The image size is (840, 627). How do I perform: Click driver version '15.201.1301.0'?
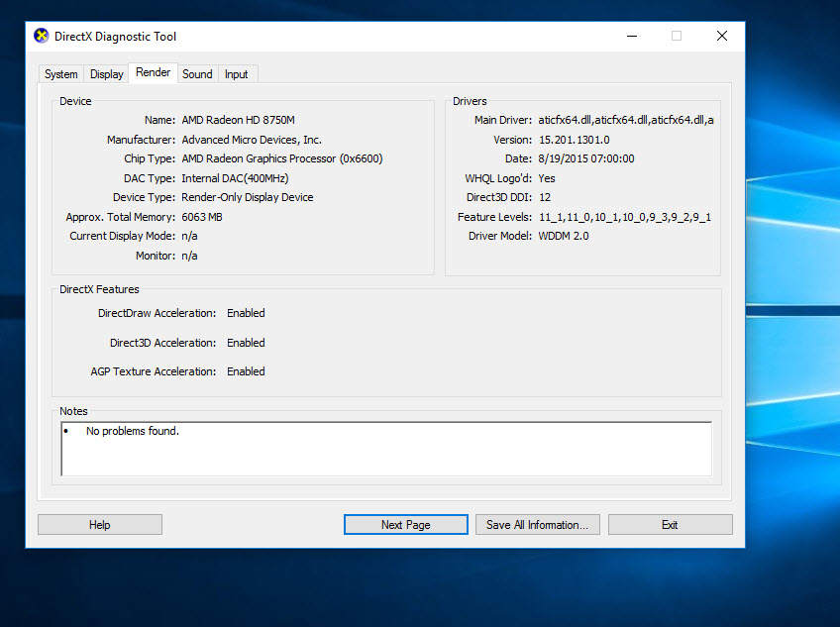click(x=574, y=140)
